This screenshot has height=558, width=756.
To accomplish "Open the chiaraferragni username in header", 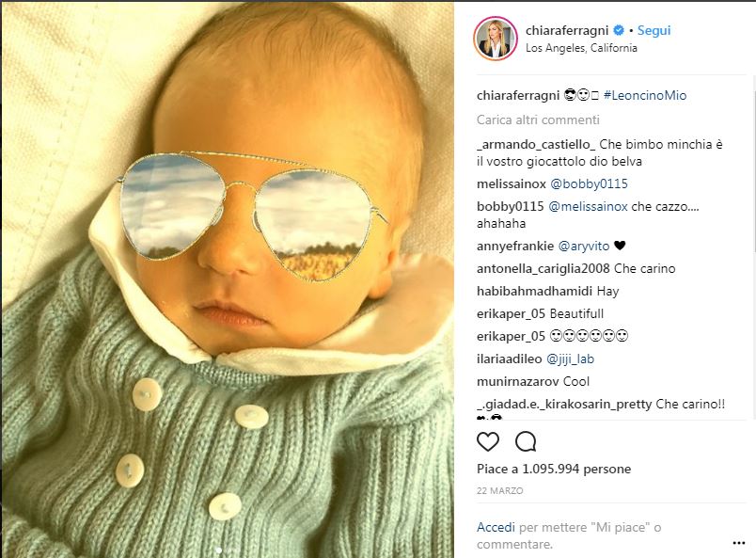I will pyautogui.click(x=567, y=31).
